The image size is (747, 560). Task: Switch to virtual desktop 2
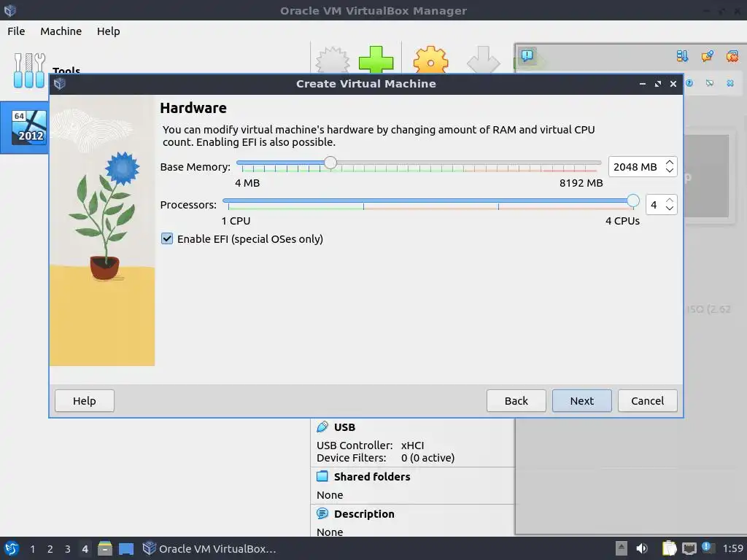pos(50,549)
